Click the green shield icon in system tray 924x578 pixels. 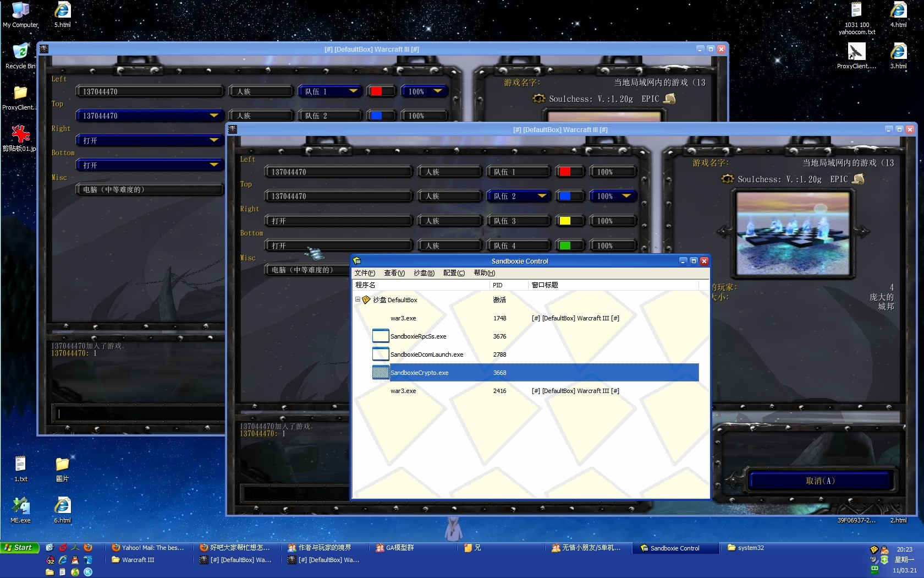click(884, 560)
